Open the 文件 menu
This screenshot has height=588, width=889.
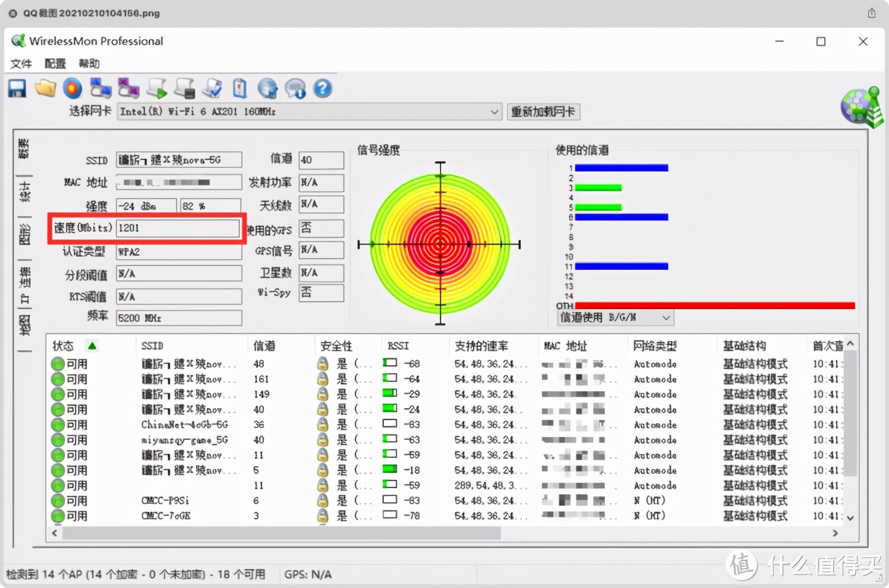click(21, 63)
